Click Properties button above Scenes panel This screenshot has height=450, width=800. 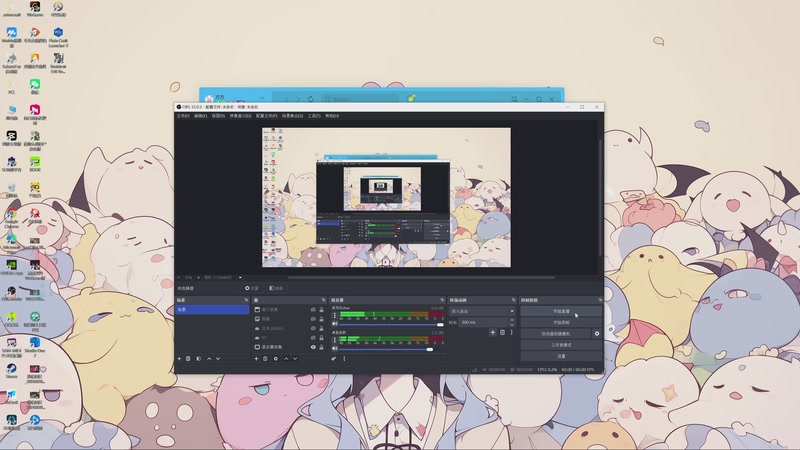[252, 288]
